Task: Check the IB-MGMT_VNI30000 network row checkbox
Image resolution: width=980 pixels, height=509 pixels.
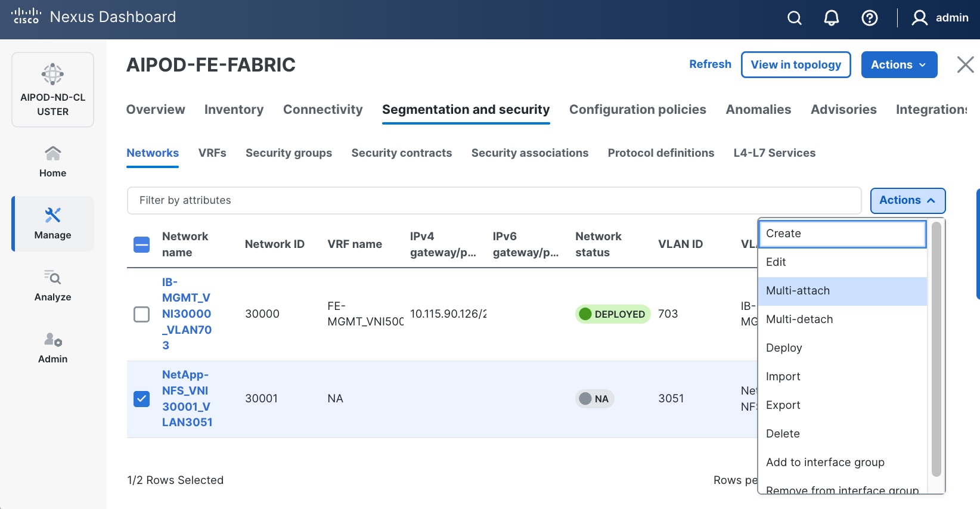Action: (142, 314)
